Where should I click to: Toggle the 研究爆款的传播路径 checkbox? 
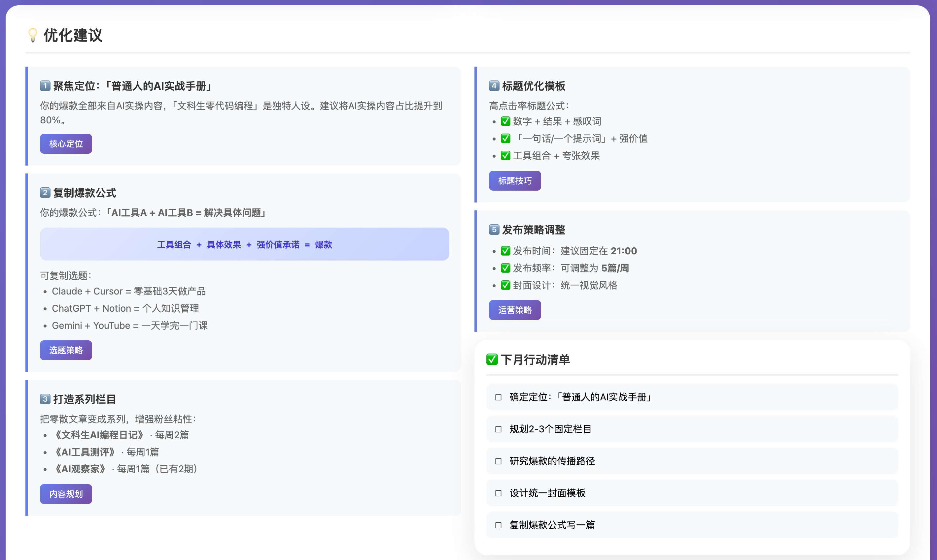tap(498, 461)
